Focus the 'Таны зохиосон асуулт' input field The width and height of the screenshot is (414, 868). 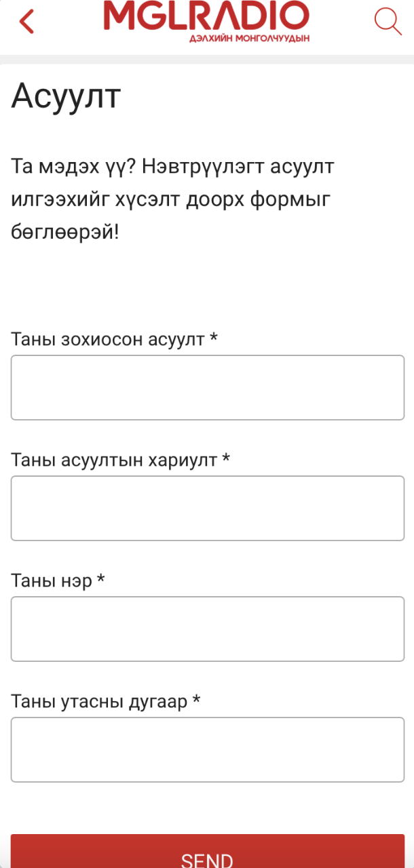pyautogui.click(x=207, y=387)
